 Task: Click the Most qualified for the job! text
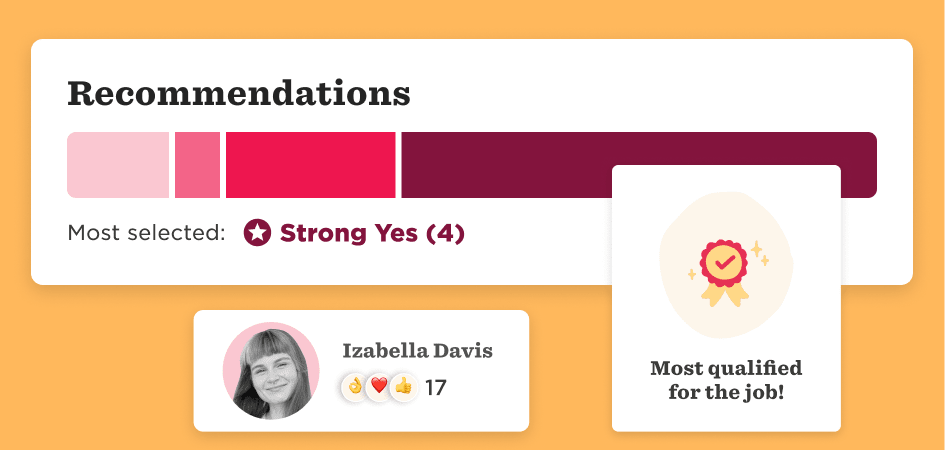click(726, 380)
